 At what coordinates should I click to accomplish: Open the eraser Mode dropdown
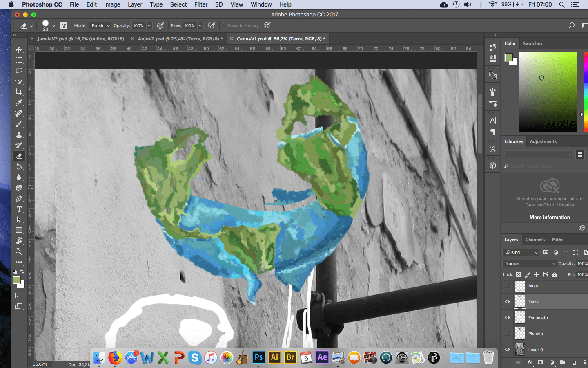click(100, 25)
